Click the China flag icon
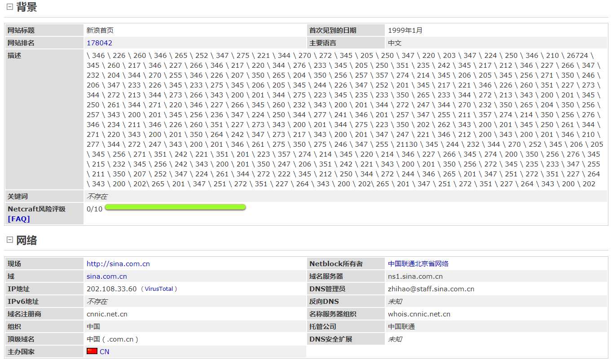 92,351
